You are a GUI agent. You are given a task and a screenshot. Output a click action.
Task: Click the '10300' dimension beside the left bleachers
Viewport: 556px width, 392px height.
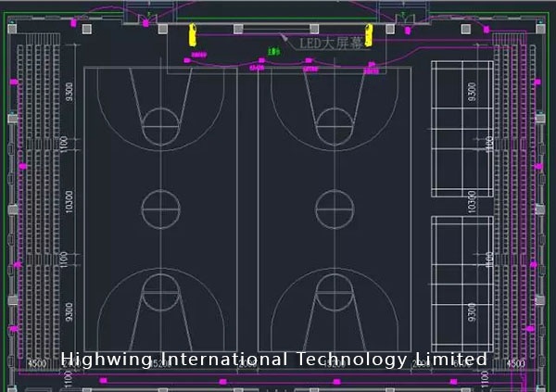(x=69, y=202)
